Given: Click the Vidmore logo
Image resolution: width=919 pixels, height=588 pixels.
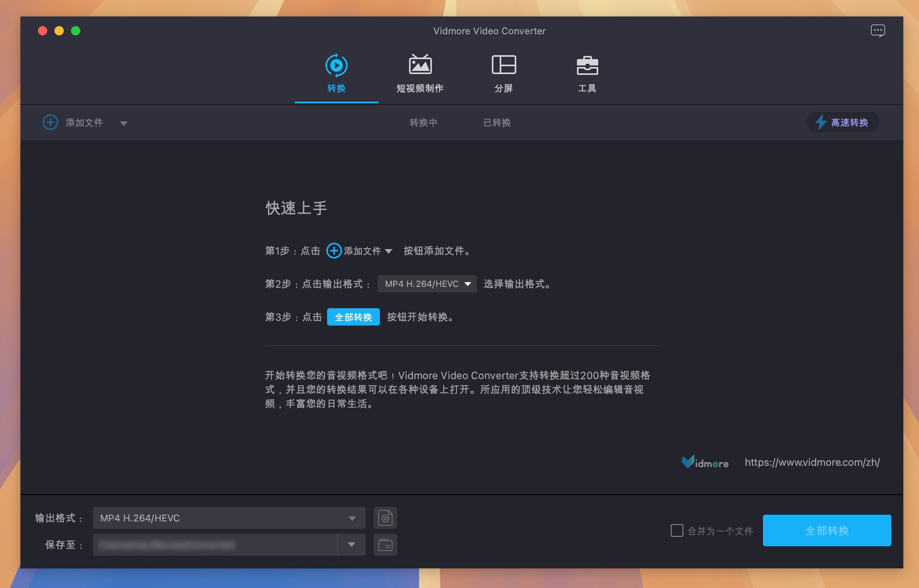Looking at the screenshot, I should 705,462.
